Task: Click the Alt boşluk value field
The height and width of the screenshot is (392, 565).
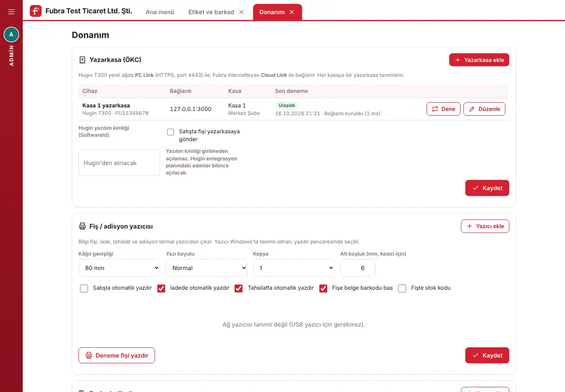Action: [x=358, y=268]
